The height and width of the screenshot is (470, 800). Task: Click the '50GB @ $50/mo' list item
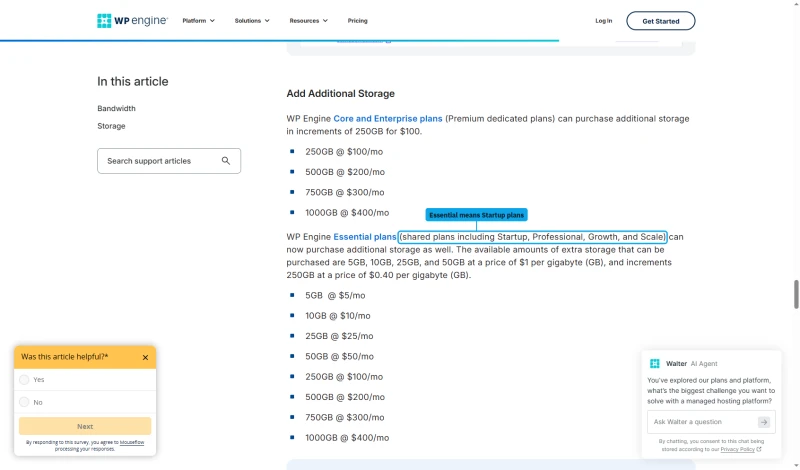click(x=339, y=357)
